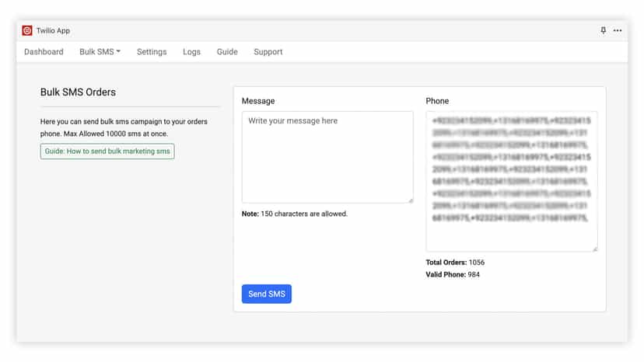Open the Support page
This screenshot has height=362, width=644.
point(268,52)
